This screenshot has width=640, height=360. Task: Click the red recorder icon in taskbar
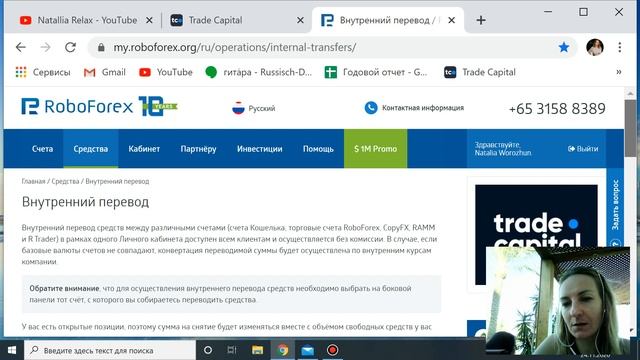333,350
